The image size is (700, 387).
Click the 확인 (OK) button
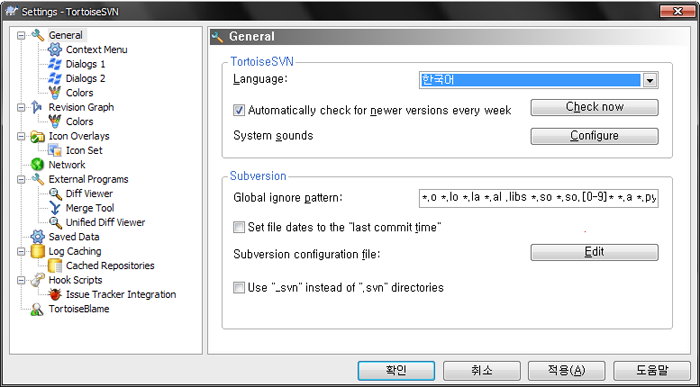click(x=396, y=370)
